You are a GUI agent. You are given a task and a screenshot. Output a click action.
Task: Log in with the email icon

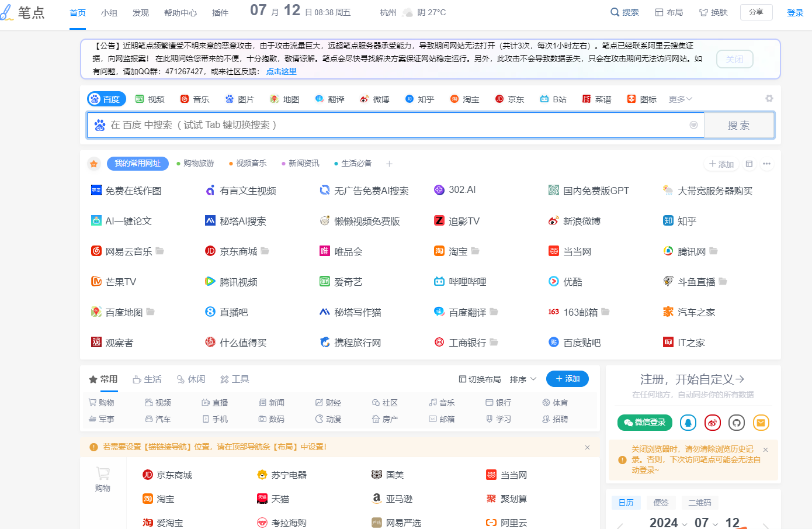tap(761, 423)
